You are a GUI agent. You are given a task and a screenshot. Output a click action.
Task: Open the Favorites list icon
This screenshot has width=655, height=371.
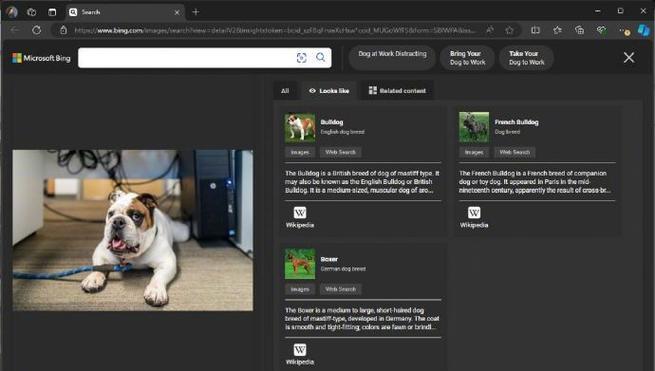557,30
